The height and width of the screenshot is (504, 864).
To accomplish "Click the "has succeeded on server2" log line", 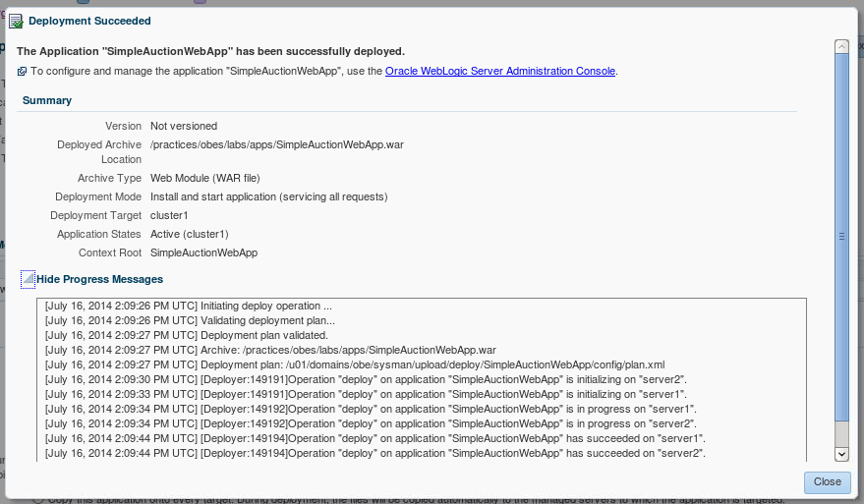I will coord(375,453).
